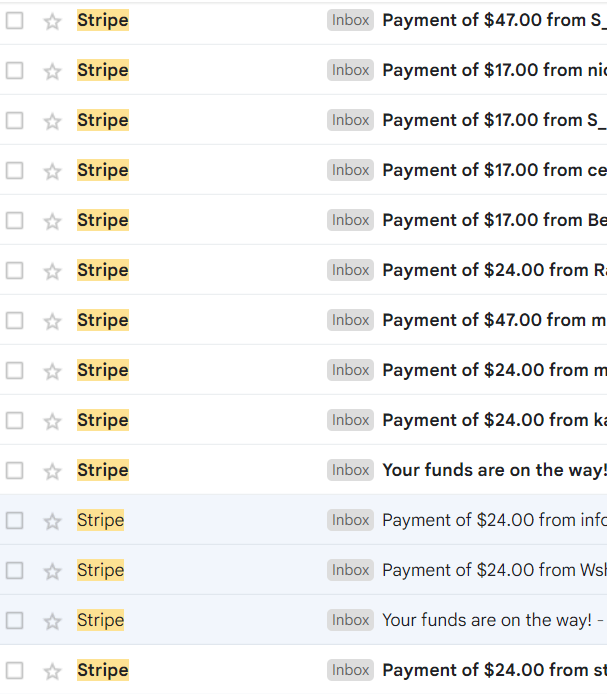607x694 pixels.
Task: Check the box for $47.00 payment from m
Action: [15, 320]
